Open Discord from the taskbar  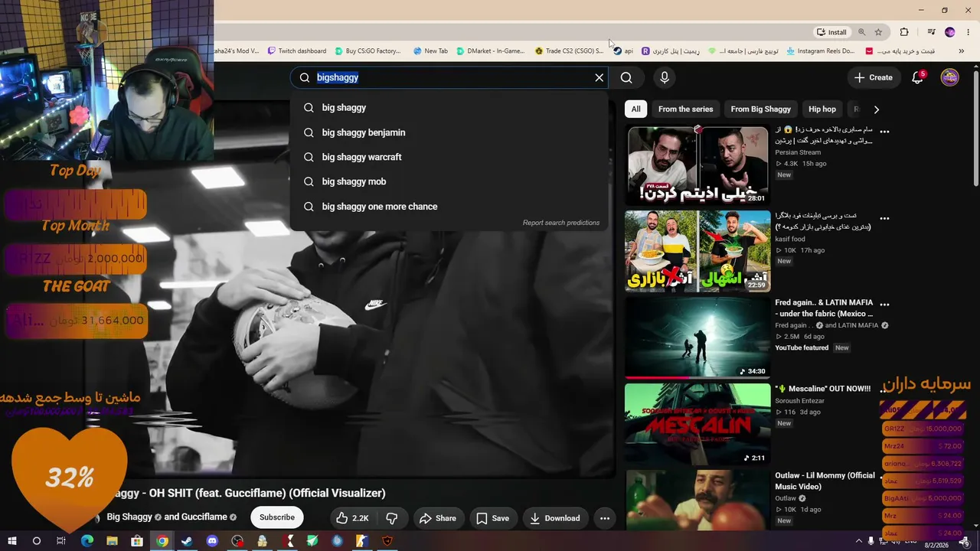coord(212,541)
